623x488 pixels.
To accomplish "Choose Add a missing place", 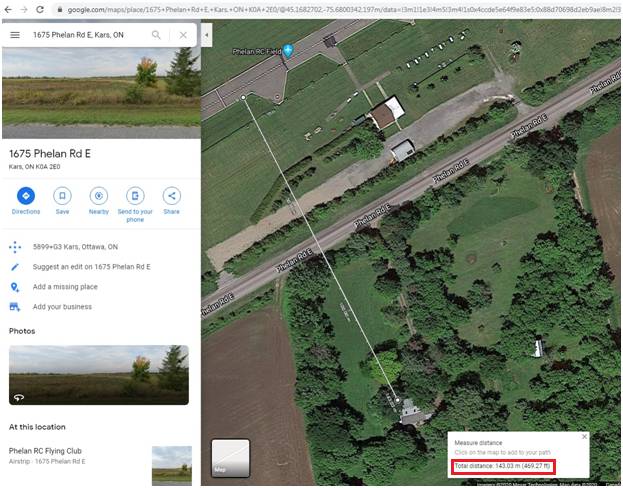I will pos(65,287).
